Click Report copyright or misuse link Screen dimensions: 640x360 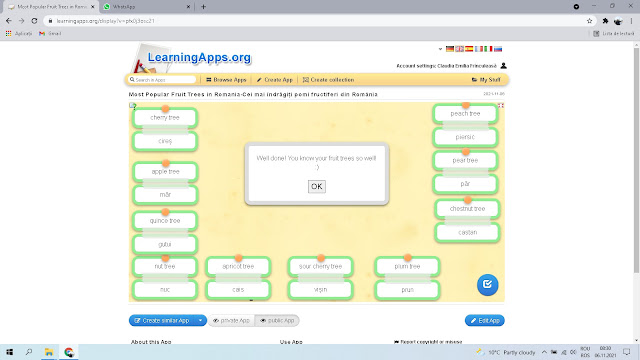point(428,342)
